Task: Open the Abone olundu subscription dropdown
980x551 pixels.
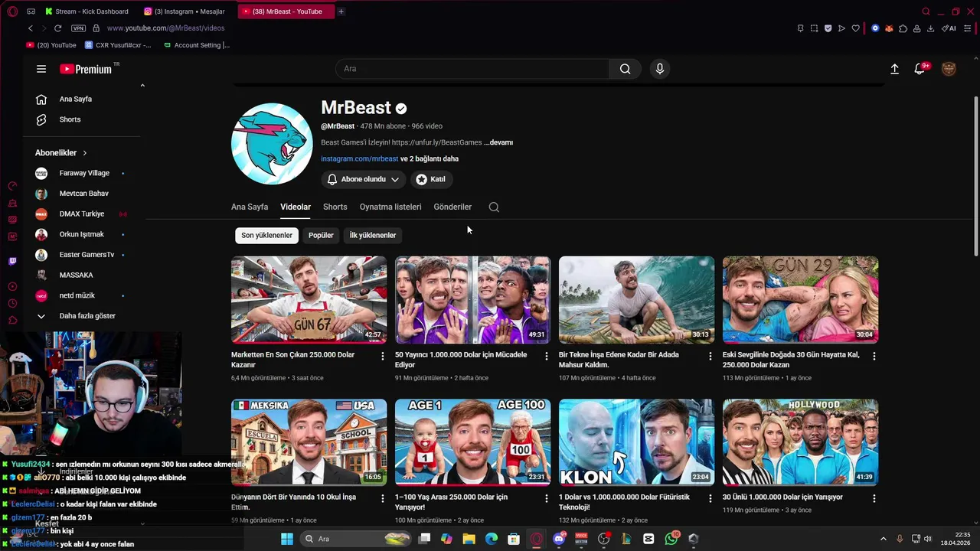Action: (x=364, y=179)
